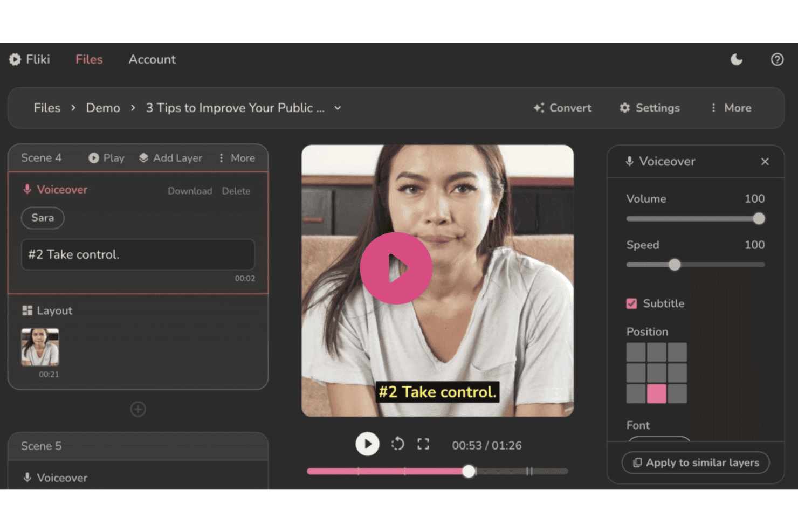
Task: Select the Layout grid icon
Action: point(27,310)
